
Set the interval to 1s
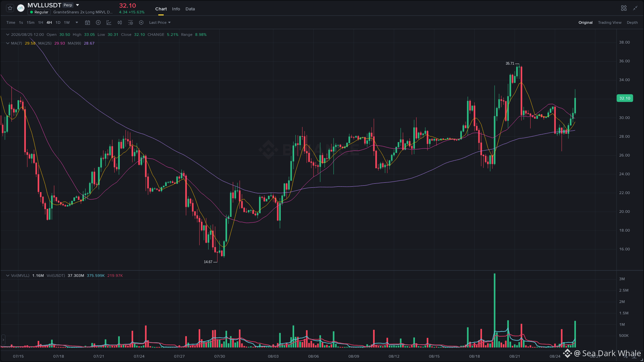tap(21, 22)
